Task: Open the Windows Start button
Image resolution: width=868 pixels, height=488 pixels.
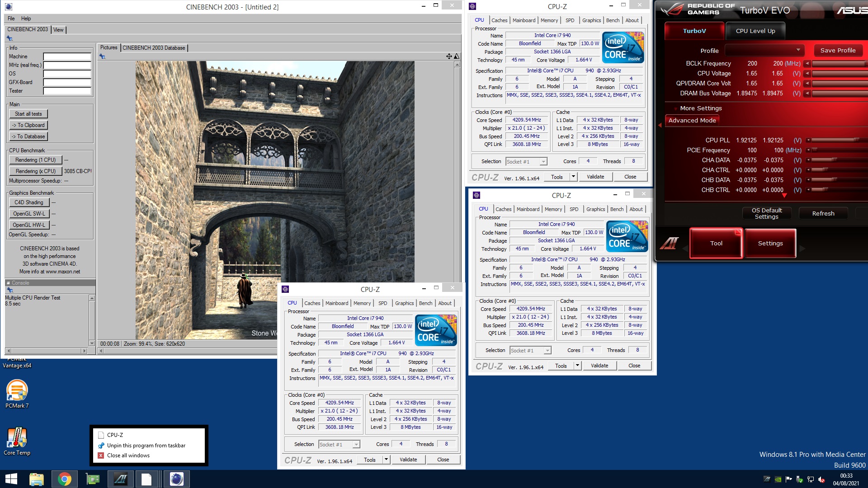Action: pyautogui.click(x=11, y=479)
